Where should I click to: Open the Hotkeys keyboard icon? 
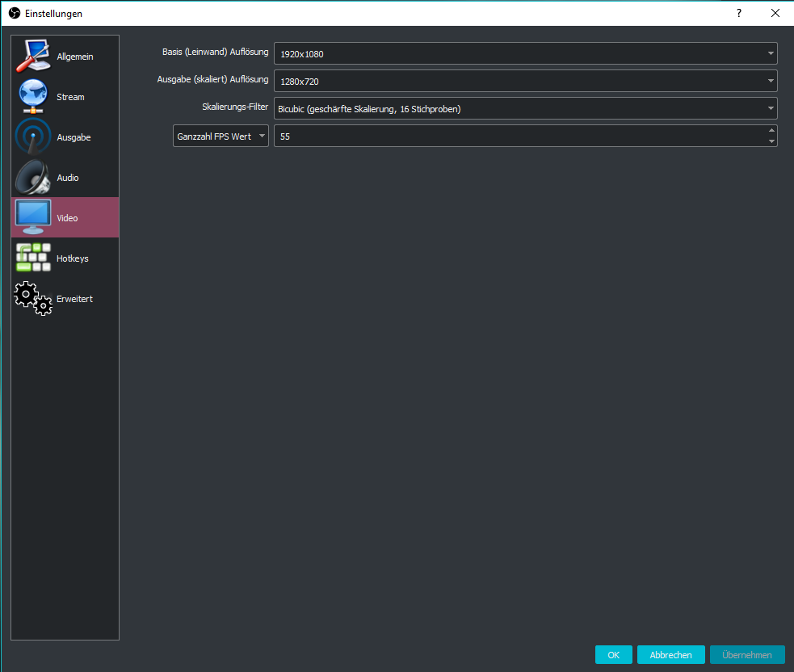[33, 258]
